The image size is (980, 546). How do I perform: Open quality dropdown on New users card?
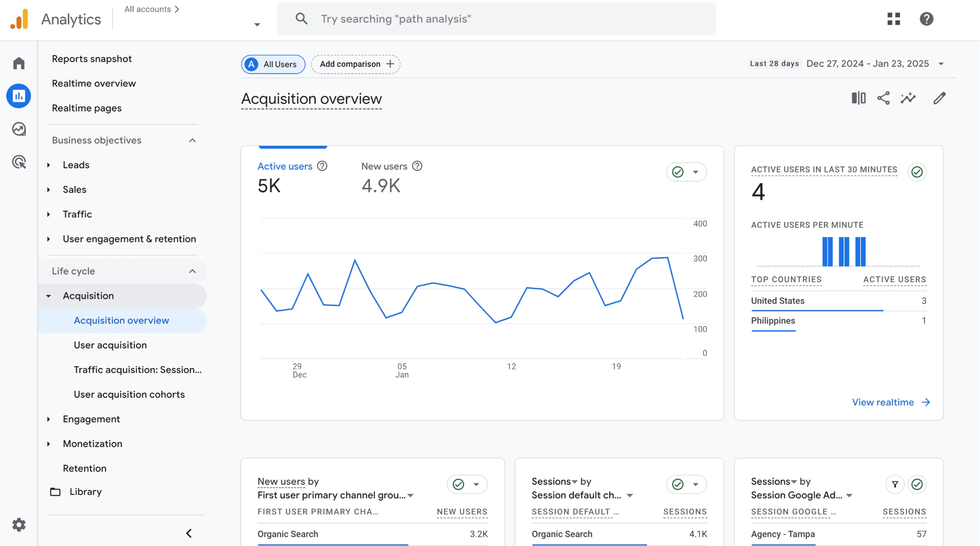[476, 484]
